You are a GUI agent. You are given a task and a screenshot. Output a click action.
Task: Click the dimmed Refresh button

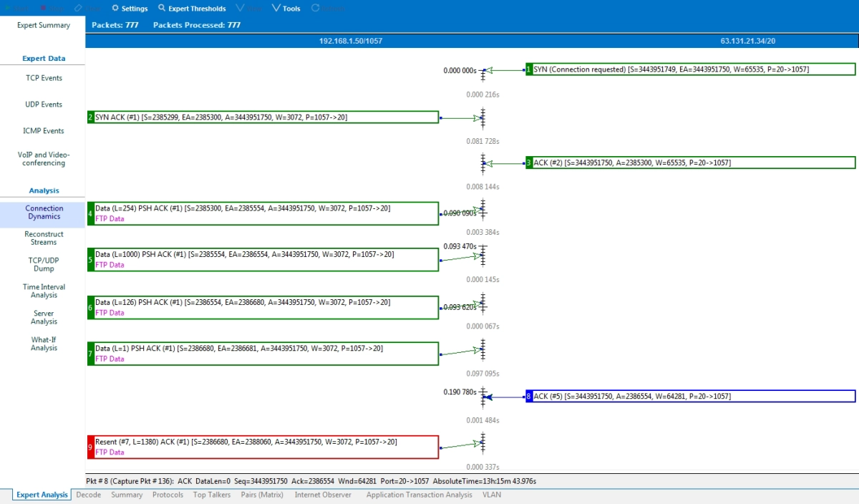[x=329, y=9]
